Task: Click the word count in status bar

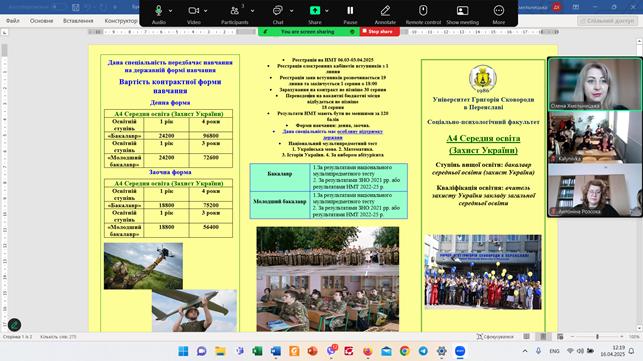Action: (58, 337)
